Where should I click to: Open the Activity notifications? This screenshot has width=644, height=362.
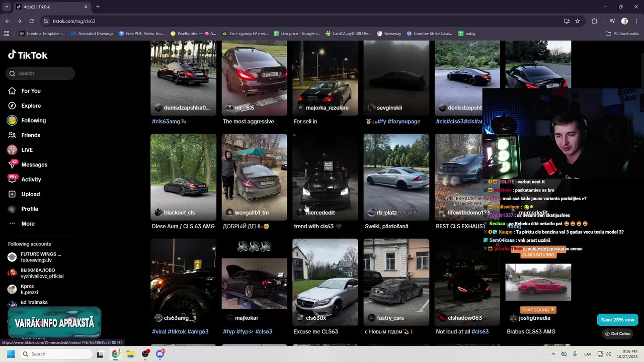(x=31, y=179)
